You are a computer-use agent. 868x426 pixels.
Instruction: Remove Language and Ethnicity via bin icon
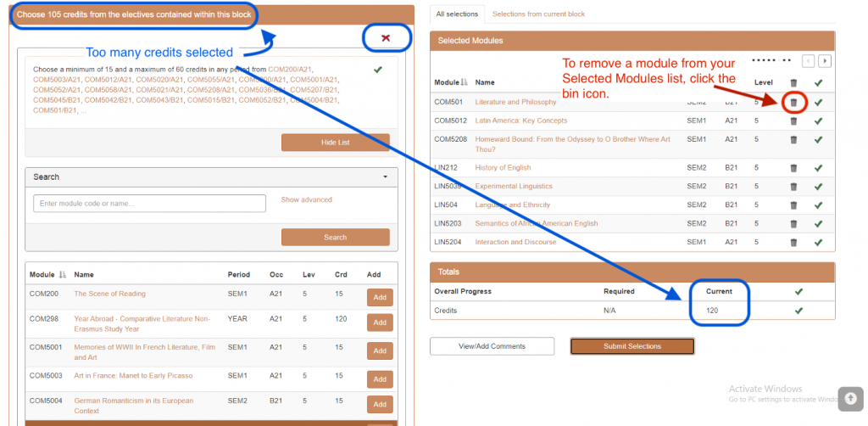[793, 205]
